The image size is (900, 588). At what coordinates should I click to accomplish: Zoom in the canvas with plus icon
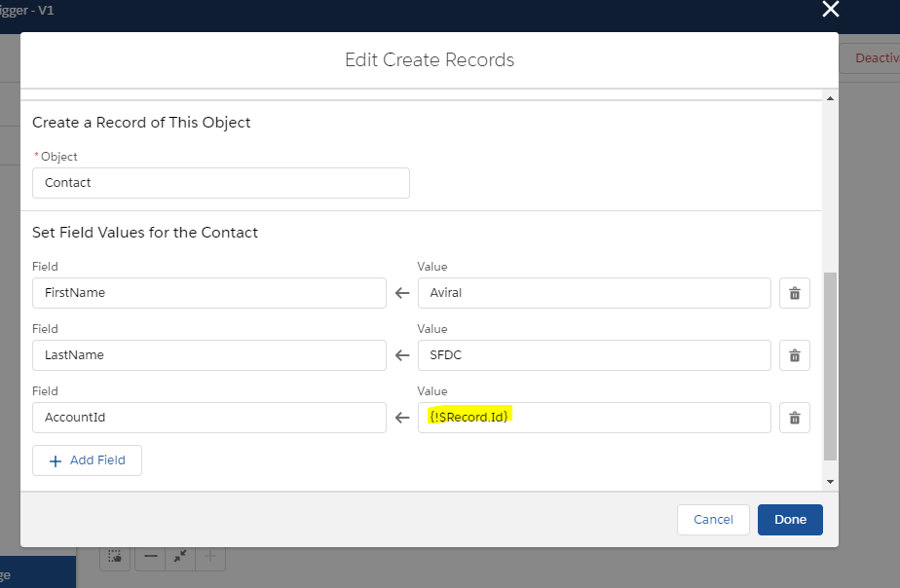[x=210, y=556]
